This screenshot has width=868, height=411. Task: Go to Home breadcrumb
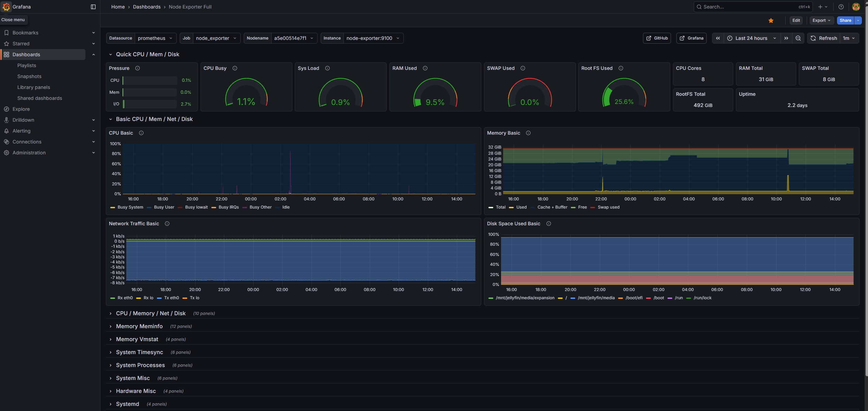coord(118,7)
